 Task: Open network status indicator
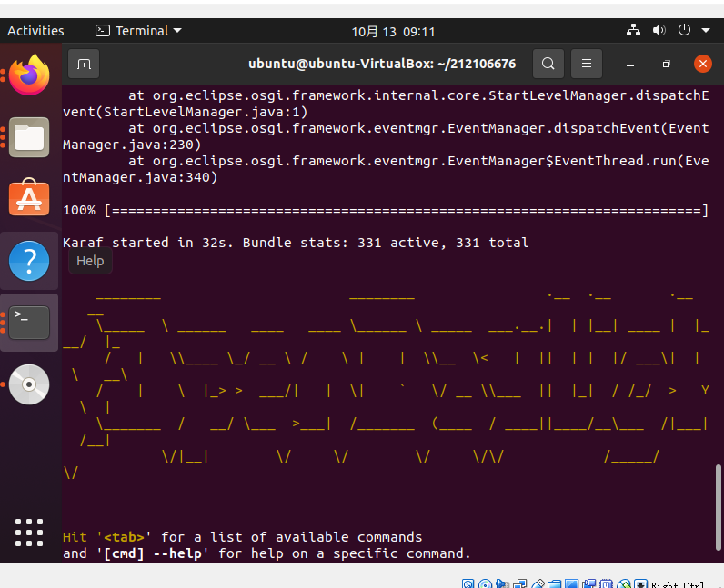633,31
